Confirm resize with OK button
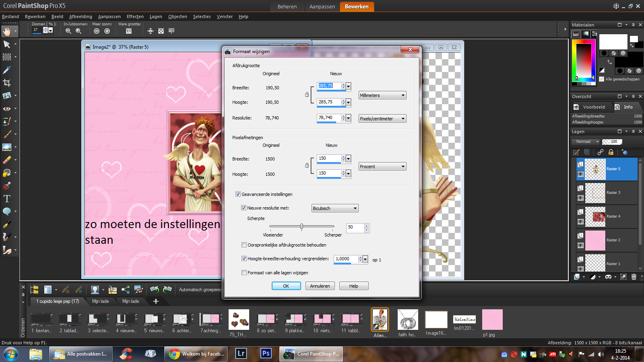This screenshot has height=362, width=644. coord(286,286)
